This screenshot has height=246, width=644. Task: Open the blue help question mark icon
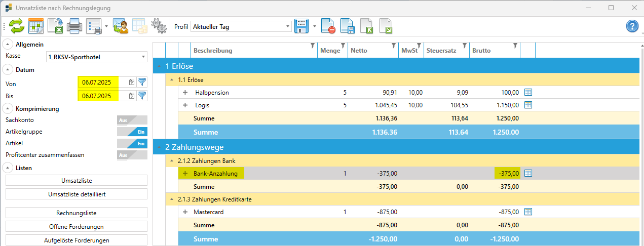(632, 26)
